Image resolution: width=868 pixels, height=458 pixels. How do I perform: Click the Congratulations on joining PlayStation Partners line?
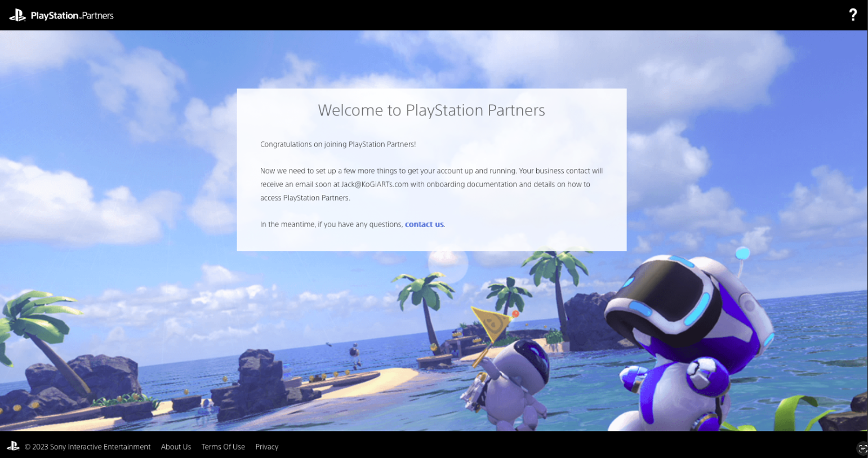coord(338,144)
